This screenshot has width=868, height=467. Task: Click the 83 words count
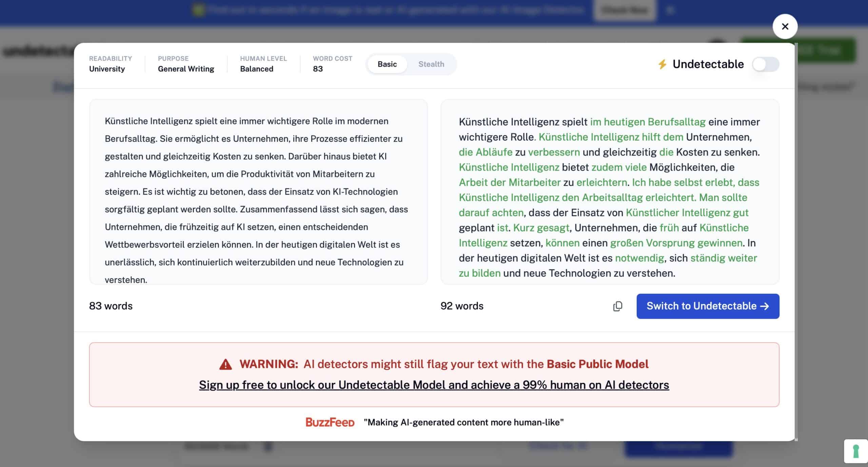point(111,306)
